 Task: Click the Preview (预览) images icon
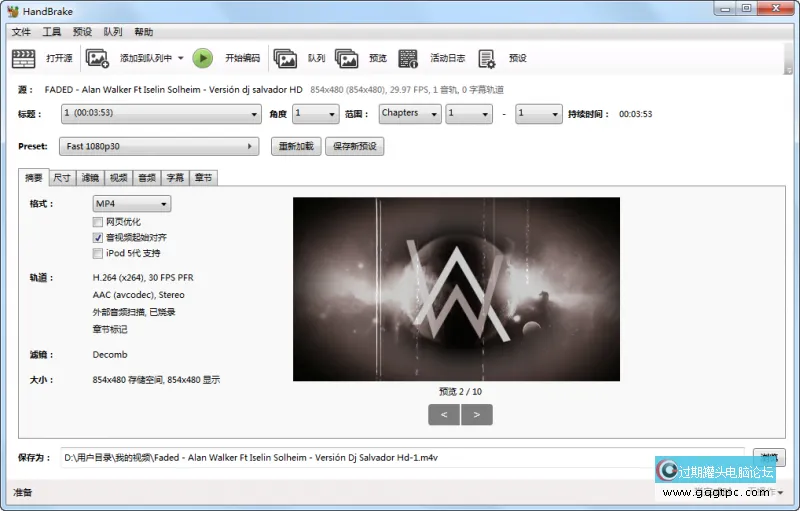tap(346, 58)
